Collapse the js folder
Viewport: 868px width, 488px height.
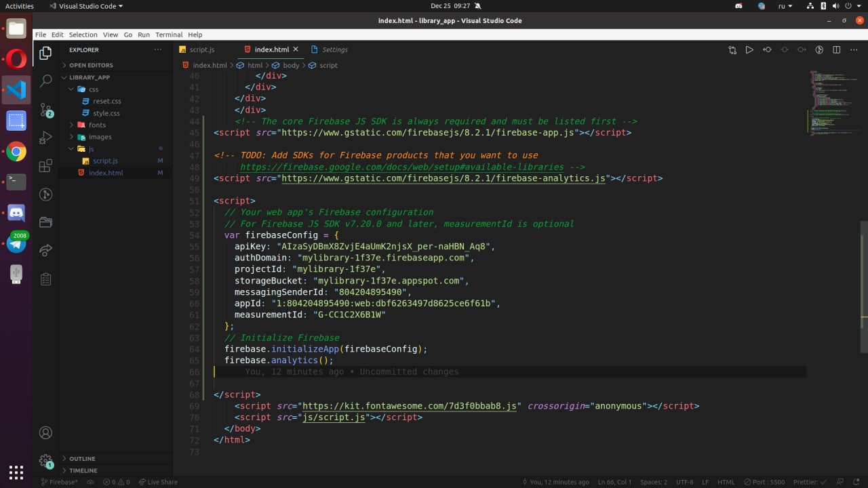click(115, 148)
